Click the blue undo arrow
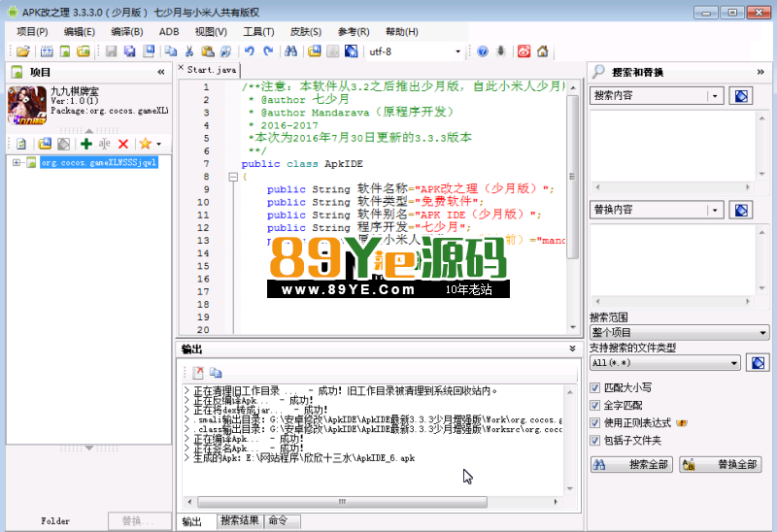Screen dimensions: 777x532 tap(250, 51)
